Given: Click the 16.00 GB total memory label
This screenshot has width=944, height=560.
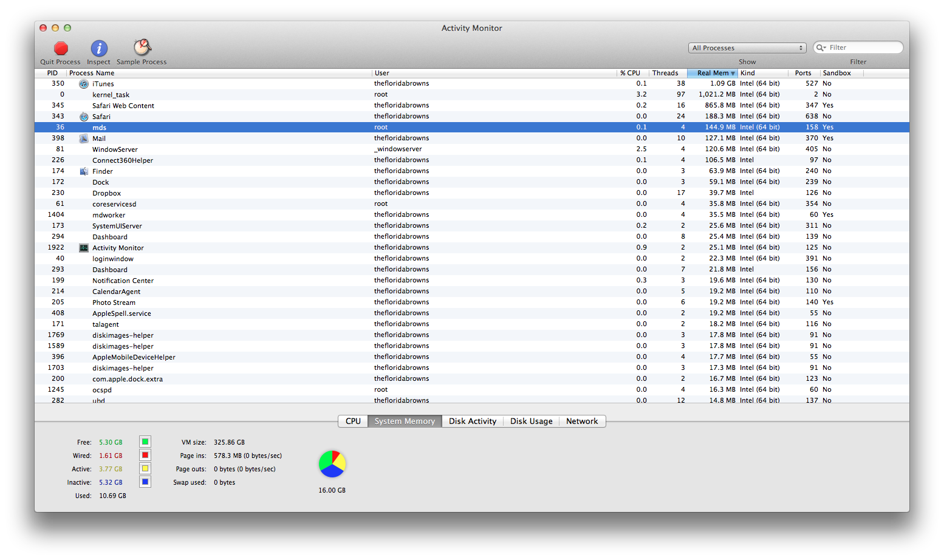Looking at the screenshot, I should coord(332,490).
